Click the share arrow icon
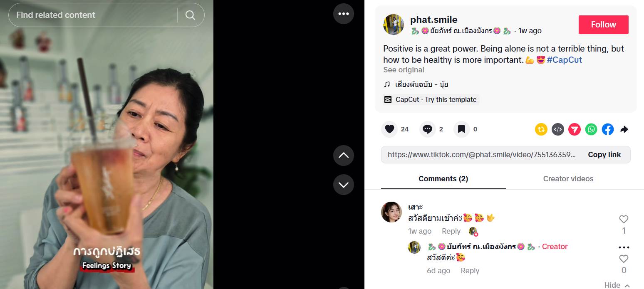This screenshot has height=289, width=644. coord(624,129)
